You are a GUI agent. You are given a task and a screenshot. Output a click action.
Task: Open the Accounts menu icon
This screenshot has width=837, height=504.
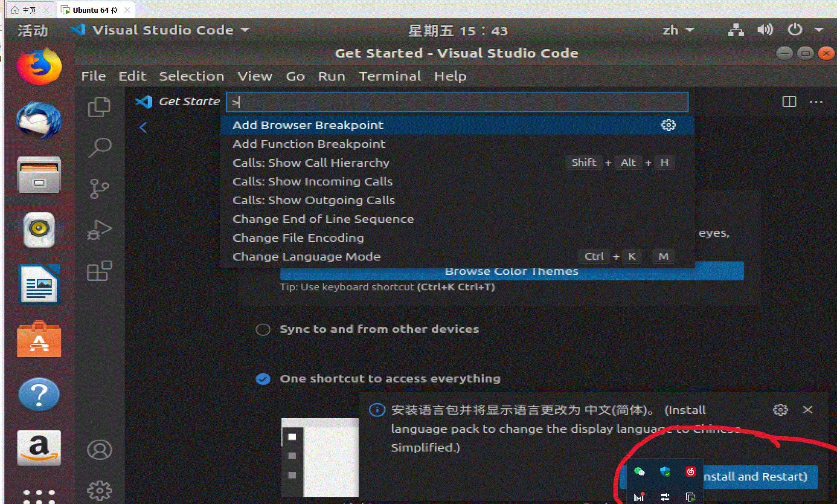pyautogui.click(x=99, y=450)
